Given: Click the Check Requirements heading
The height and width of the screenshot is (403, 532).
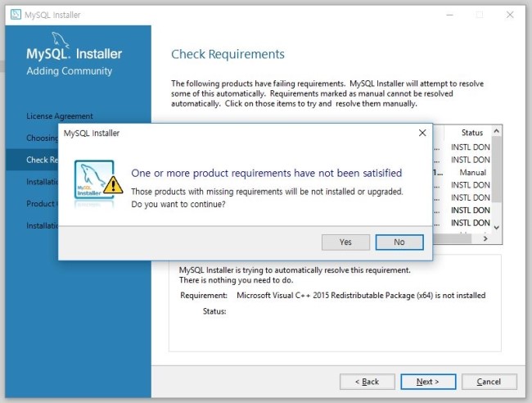Looking at the screenshot, I should tap(228, 54).
